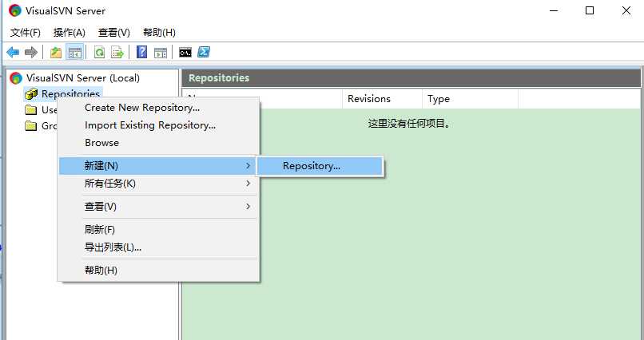644x340 pixels.
Task: Select the Repositories tree node label
Action: click(70, 94)
